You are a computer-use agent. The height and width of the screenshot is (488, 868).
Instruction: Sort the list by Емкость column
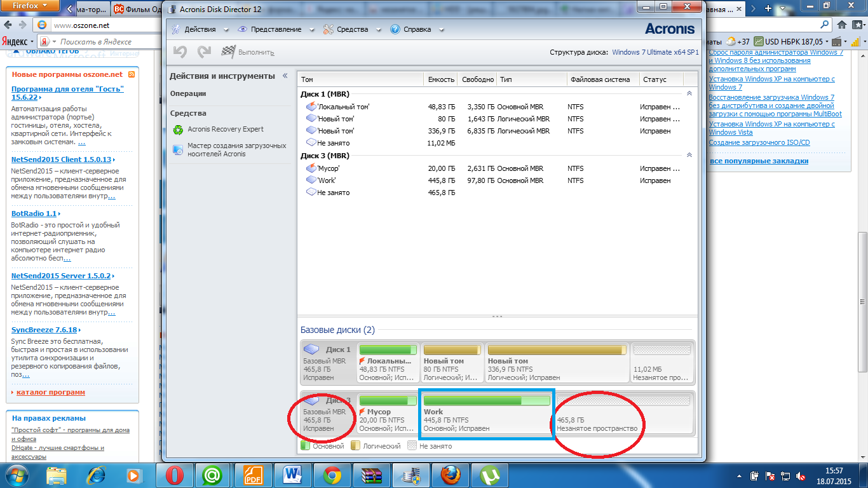pyautogui.click(x=441, y=79)
